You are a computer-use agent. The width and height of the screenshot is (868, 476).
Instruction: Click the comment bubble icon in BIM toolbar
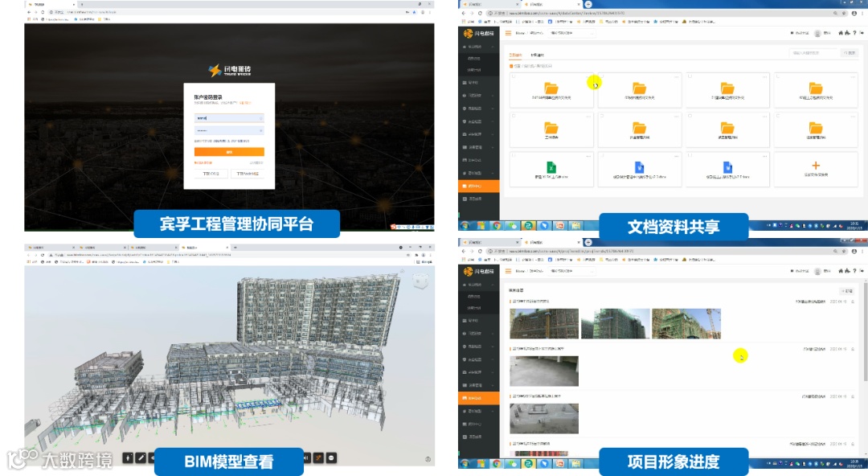(x=331, y=458)
